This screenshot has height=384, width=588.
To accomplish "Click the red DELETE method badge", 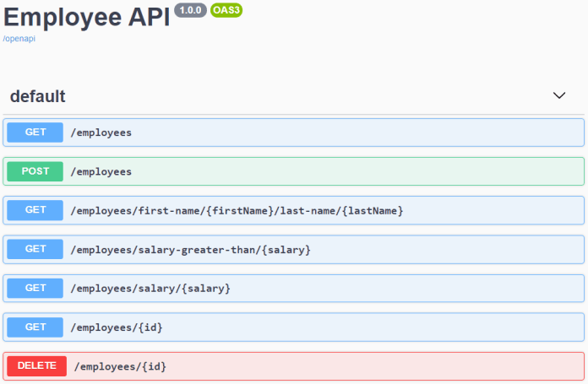I will coord(37,365).
